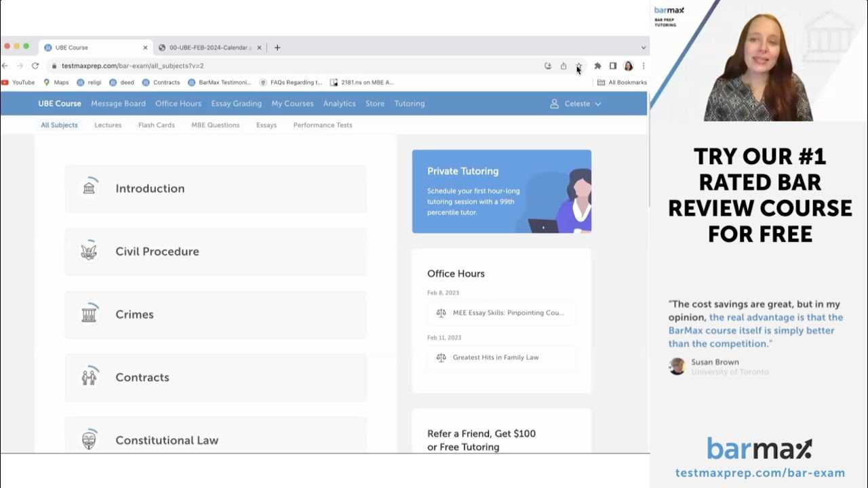Close the 00-UBE-FEB-2024-Calendar tab

click(259, 47)
